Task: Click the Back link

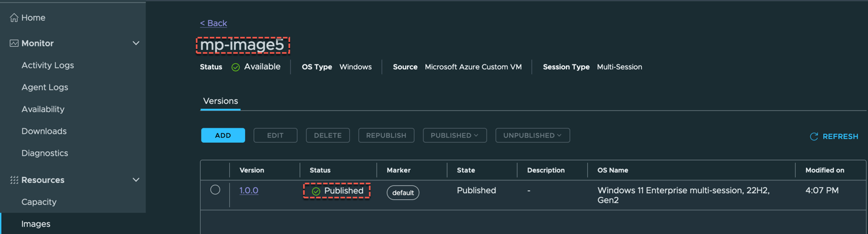Action: coord(214,23)
